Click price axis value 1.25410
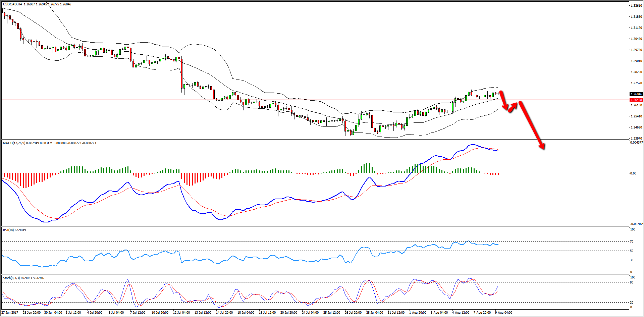 [x=637, y=116]
